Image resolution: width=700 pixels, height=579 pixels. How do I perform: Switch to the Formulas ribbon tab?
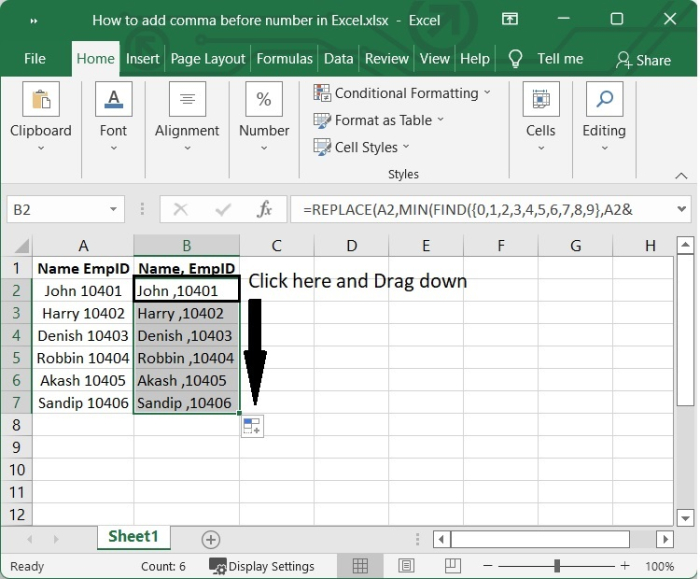coord(285,59)
